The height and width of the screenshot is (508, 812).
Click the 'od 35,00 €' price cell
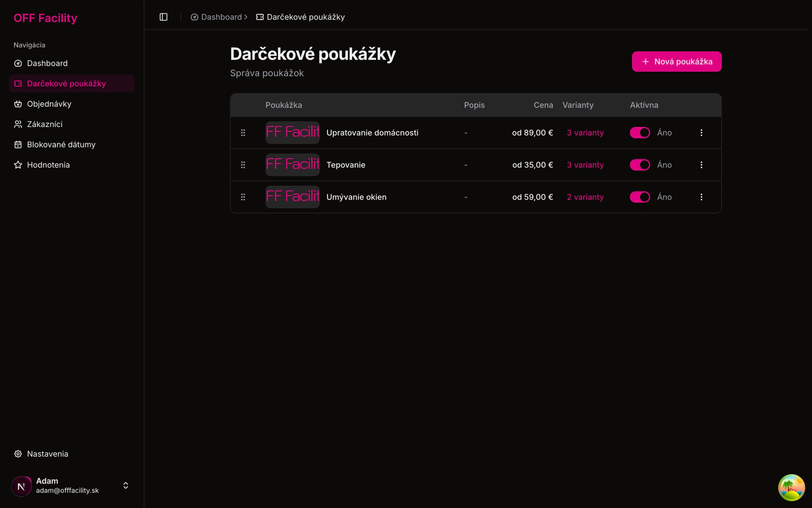[x=532, y=165]
